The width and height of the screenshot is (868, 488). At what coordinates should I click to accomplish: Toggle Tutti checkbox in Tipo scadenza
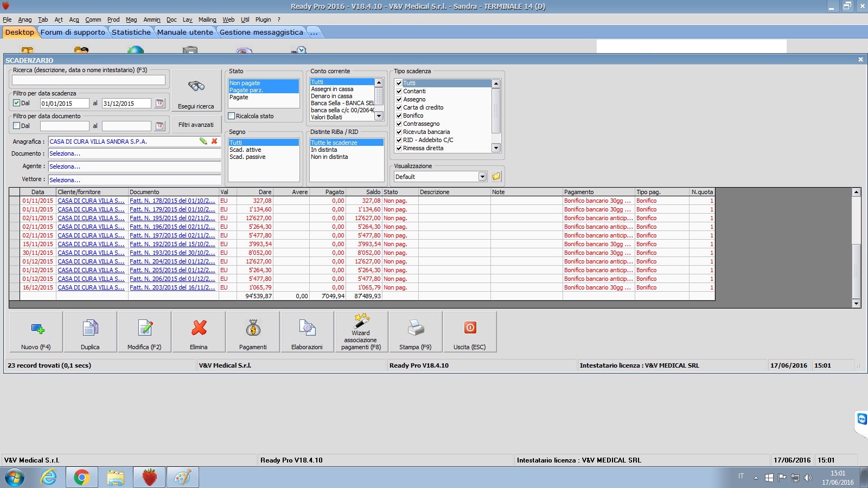(x=399, y=83)
